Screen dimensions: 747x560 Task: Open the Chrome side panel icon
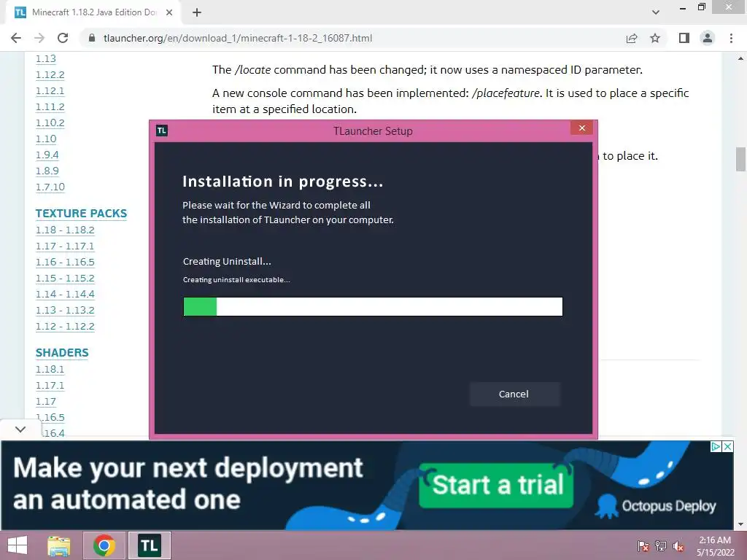tap(684, 38)
